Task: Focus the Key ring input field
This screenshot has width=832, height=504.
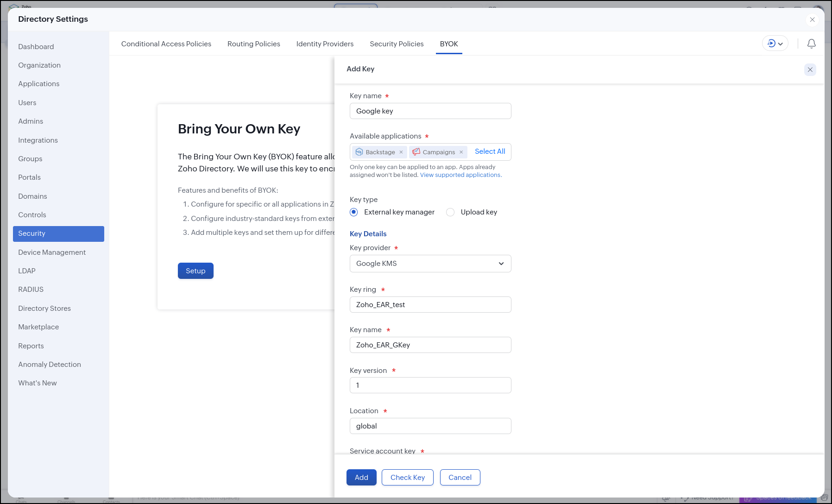Action: coord(430,305)
